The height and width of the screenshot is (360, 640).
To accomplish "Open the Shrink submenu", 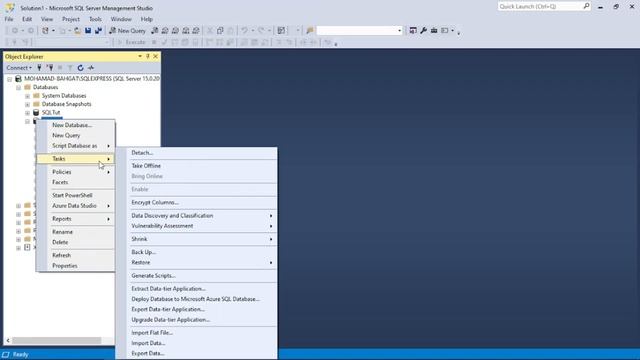I will pyautogui.click(x=196, y=239).
